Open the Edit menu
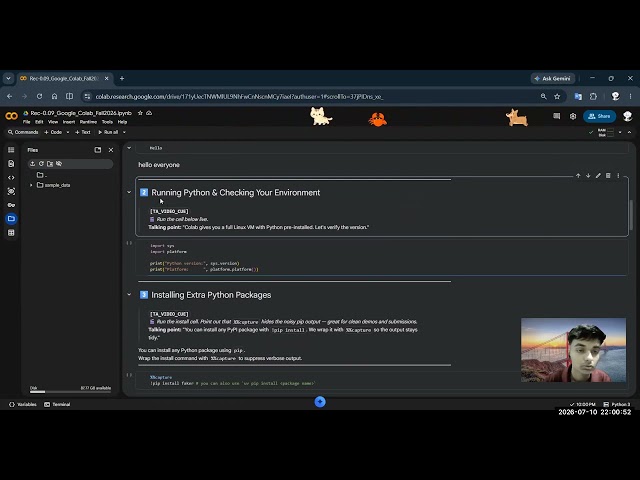Viewport: 640px width, 480px height. 39,122
